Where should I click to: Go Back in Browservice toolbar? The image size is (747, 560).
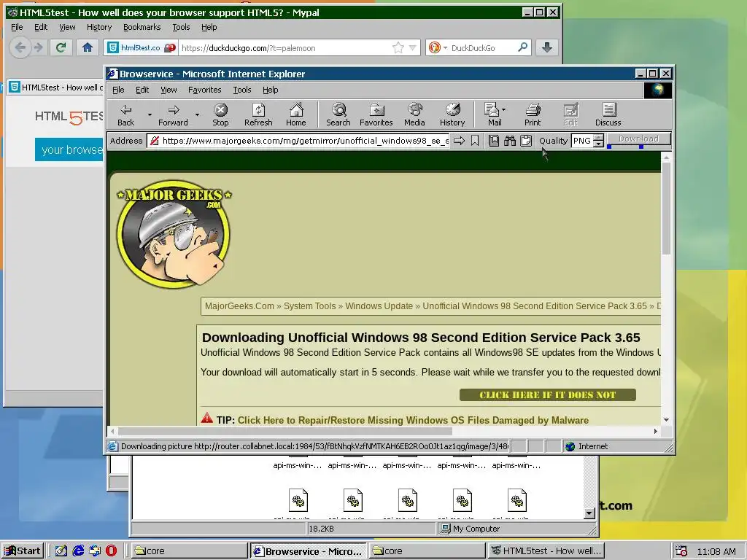tap(125, 115)
